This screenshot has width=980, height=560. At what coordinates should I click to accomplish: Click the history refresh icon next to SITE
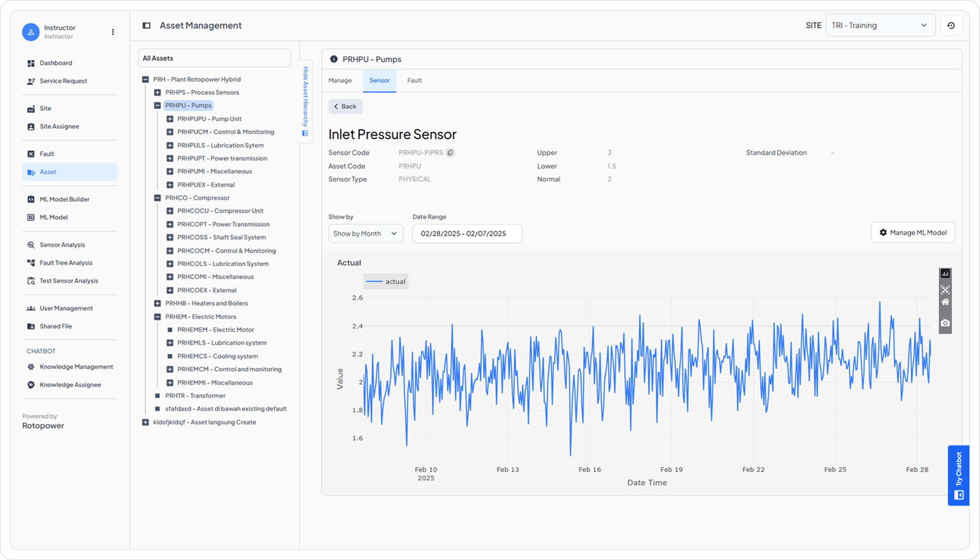(951, 25)
